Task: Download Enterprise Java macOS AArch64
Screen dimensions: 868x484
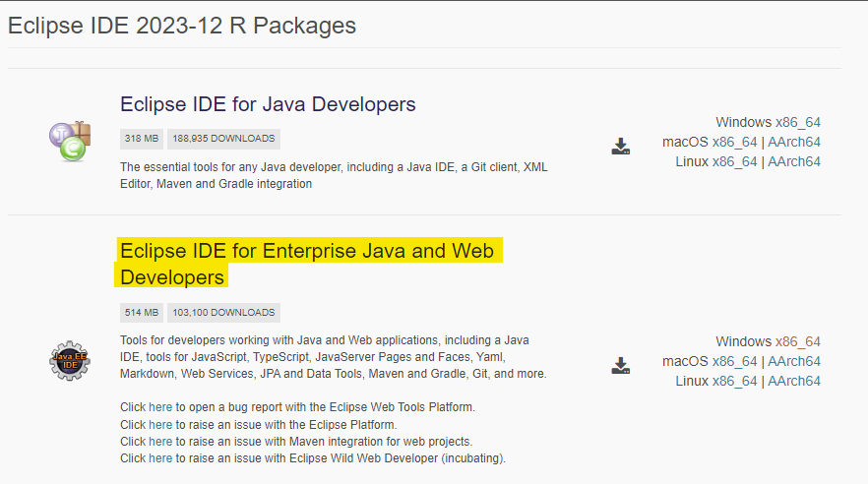Action: pos(794,362)
